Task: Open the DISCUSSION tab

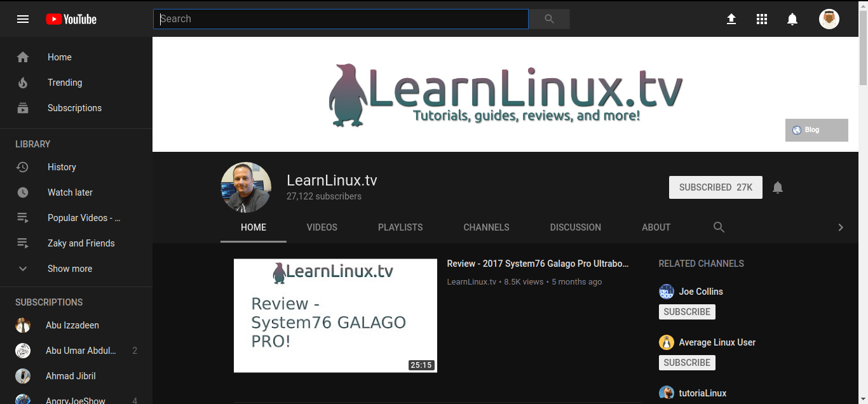Action: tap(575, 227)
